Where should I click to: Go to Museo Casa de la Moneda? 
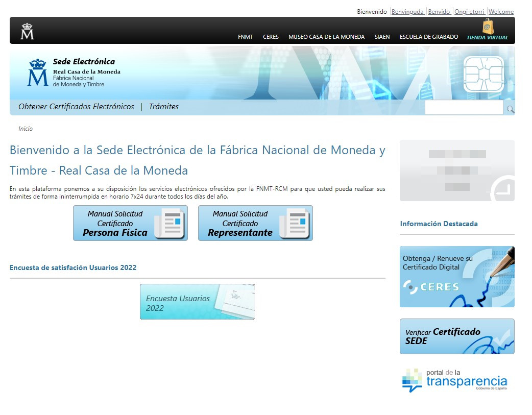click(x=326, y=37)
